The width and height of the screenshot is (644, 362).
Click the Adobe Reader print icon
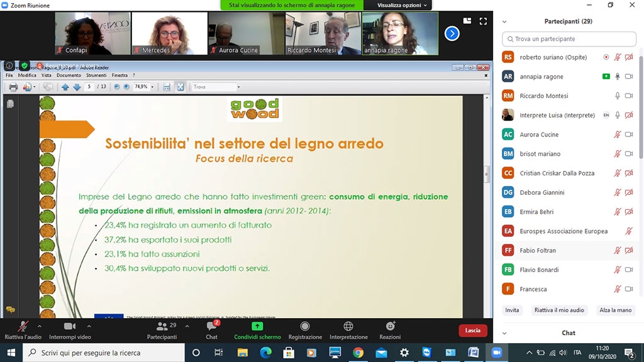click(13, 87)
